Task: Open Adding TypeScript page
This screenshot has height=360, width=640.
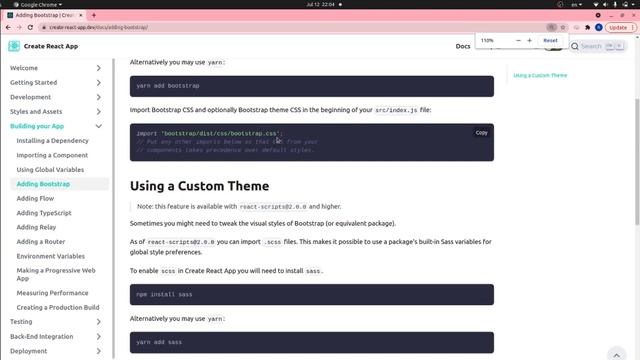Action: [x=44, y=213]
